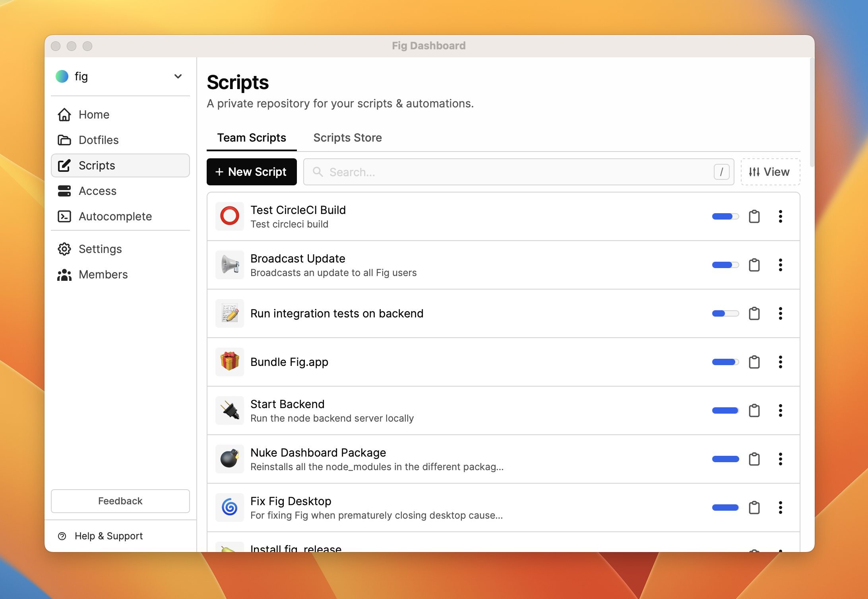Viewport: 868px width, 599px height.
Task: Toggle the Test CircleCI Build switch
Action: 725,216
